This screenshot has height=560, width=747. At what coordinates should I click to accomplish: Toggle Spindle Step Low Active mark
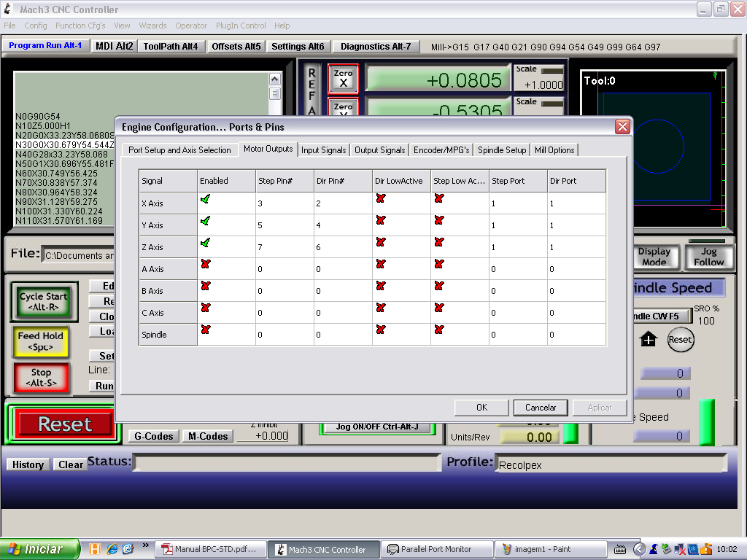click(439, 330)
